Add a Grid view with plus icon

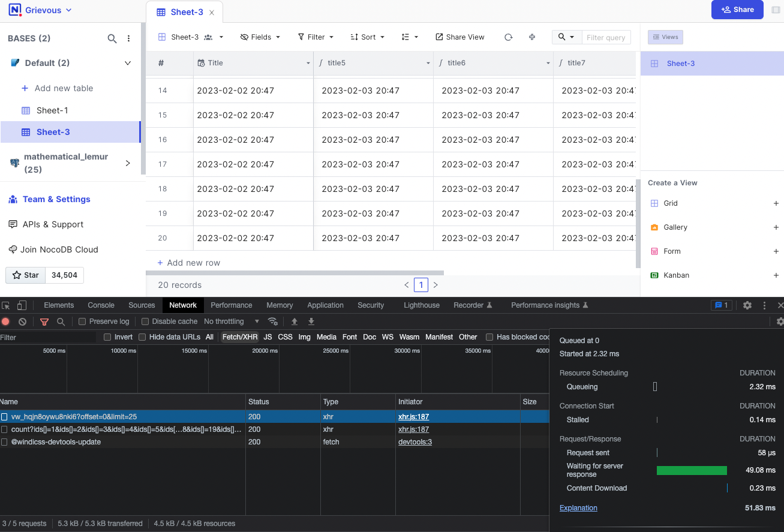point(776,203)
